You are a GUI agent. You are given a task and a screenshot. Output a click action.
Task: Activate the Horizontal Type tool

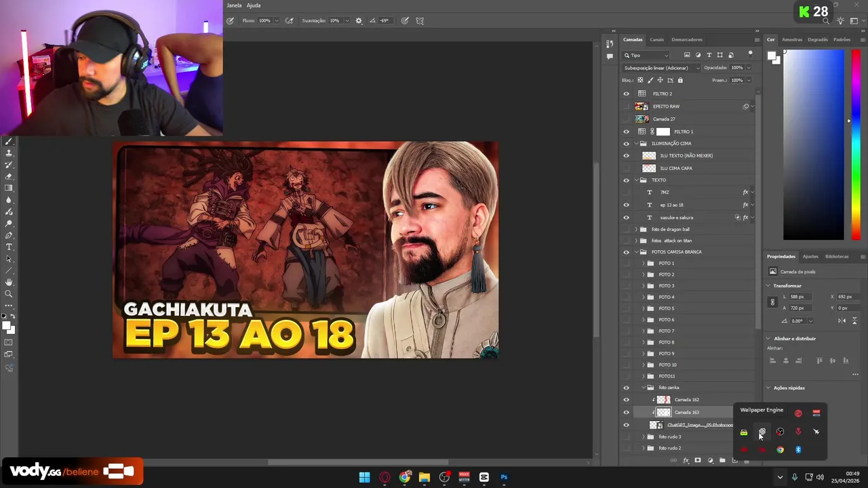tap(9, 247)
